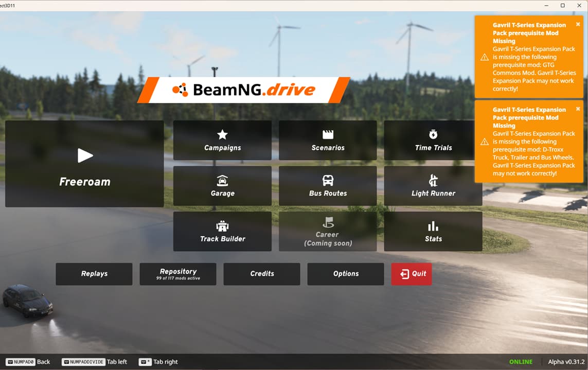This screenshot has width=588, height=370.
Task: Click the ONLINE status indicator
Action: point(521,362)
